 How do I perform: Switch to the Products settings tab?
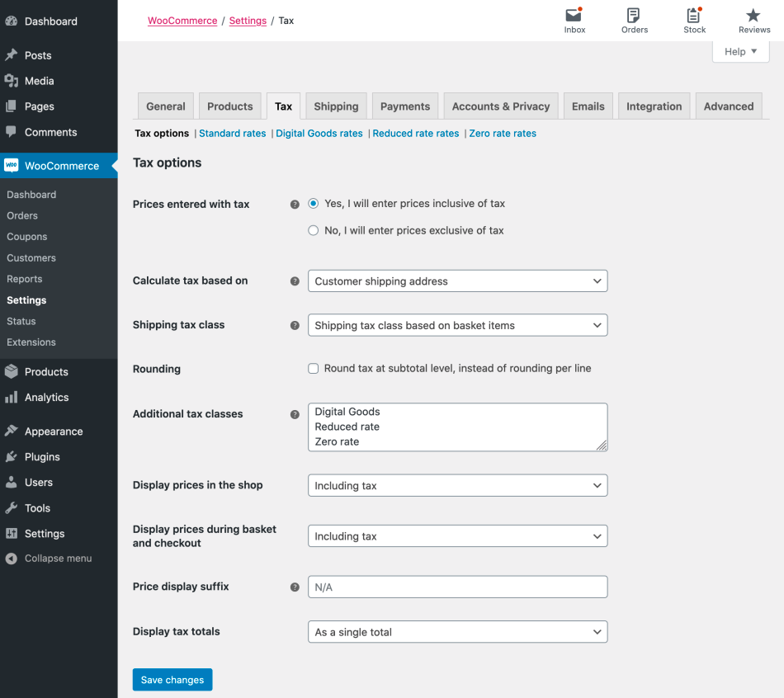(230, 106)
